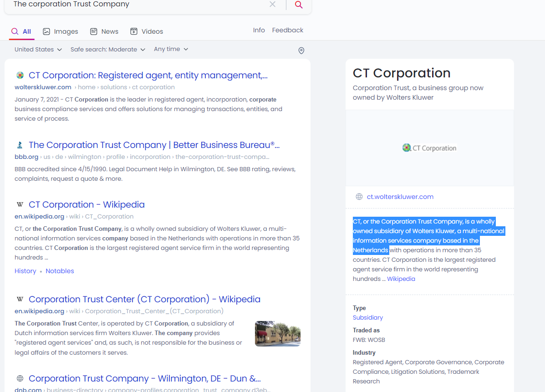Screen dimensions: 545x392
Task: Open the Subsidiary type link
Action: pyautogui.click(x=368, y=318)
